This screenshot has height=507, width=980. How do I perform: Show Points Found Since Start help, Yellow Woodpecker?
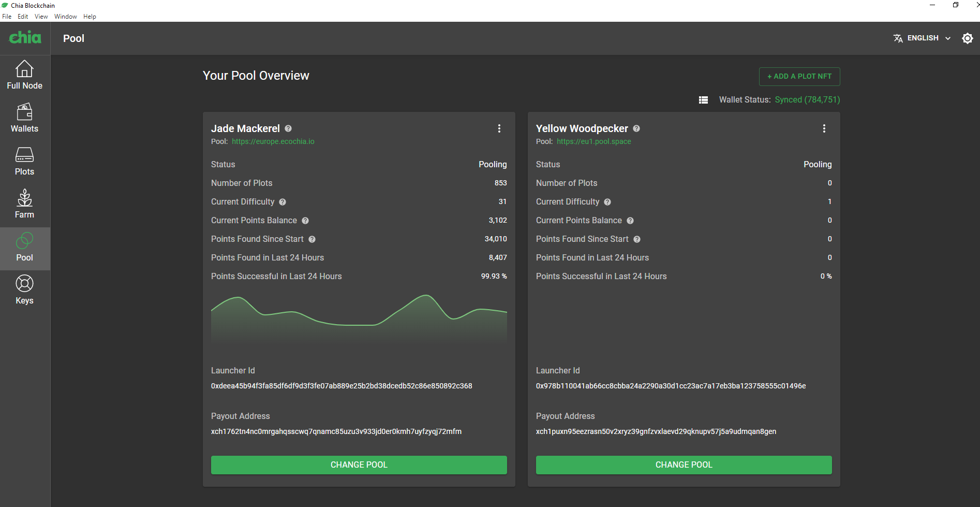click(637, 239)
